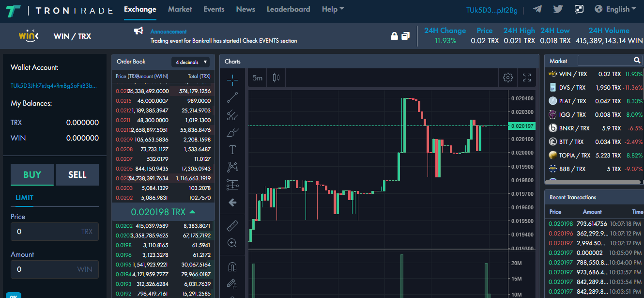Select the price range prediction tool
644x298 pixels.
point(232,185)
